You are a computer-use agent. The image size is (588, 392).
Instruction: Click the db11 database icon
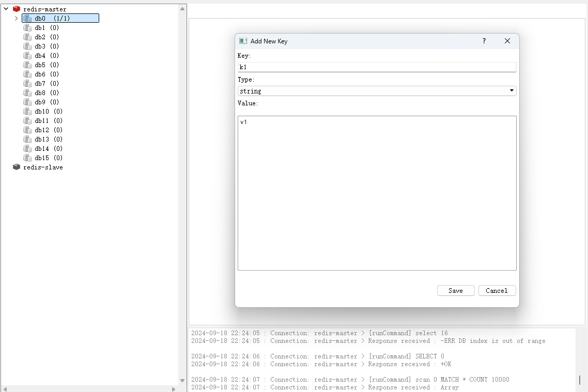[27, 121]
